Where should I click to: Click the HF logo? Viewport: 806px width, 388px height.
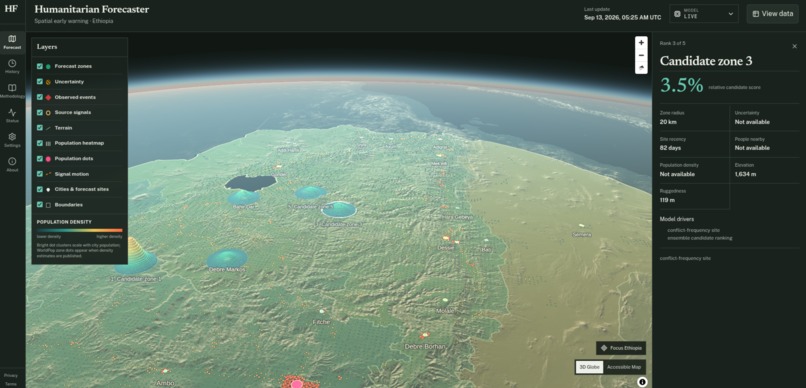tap(12, 10)
